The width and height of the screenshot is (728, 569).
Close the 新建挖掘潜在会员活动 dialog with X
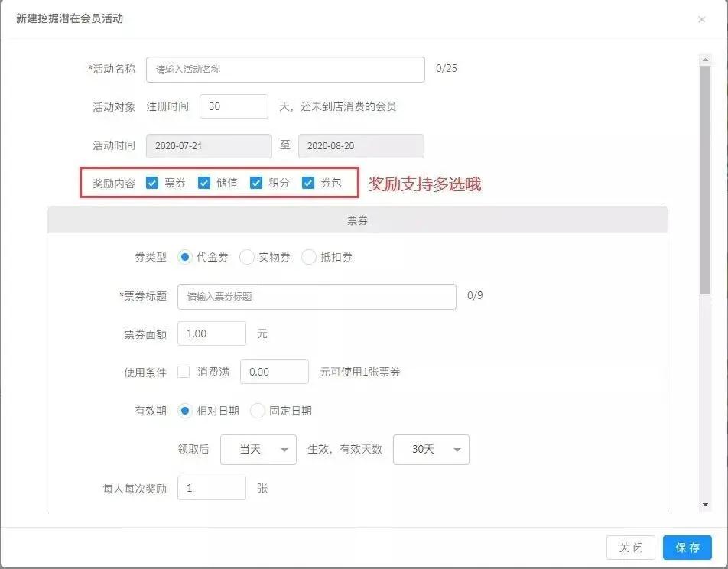701,19
